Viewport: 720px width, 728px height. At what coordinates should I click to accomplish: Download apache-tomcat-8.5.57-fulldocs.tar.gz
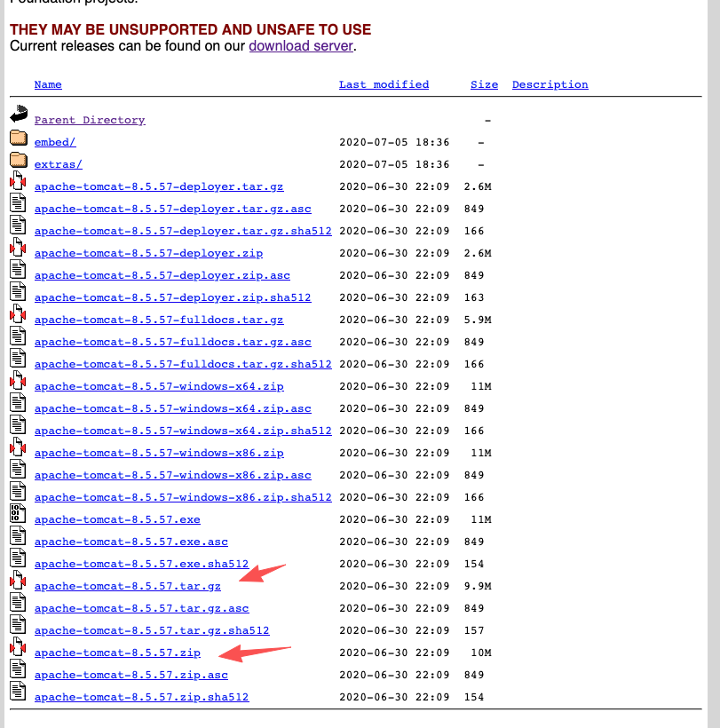159,320
